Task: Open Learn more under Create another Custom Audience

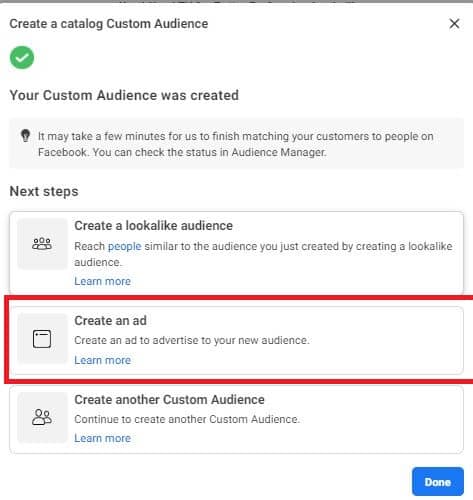Action: 103,438
